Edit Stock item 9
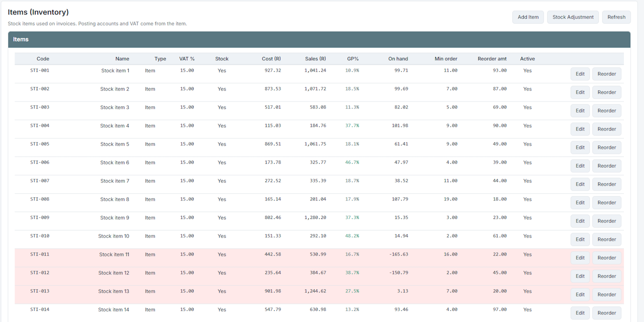Viewport: 644px width, 322px height. click(x=580, y=221)
